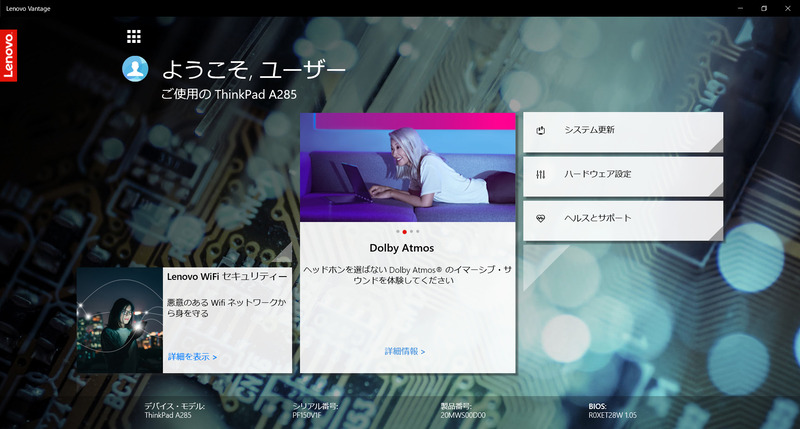Viewport: 800px width, 429px height.
Task: Open the ヘルスとサポート tile
Action: (x=623, y=220)
